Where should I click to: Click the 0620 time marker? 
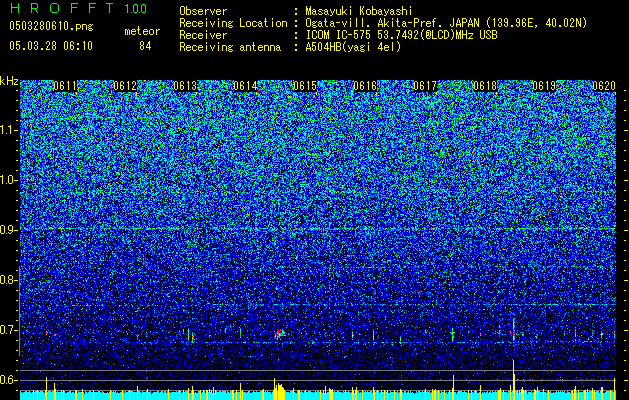tap(604, 86)
